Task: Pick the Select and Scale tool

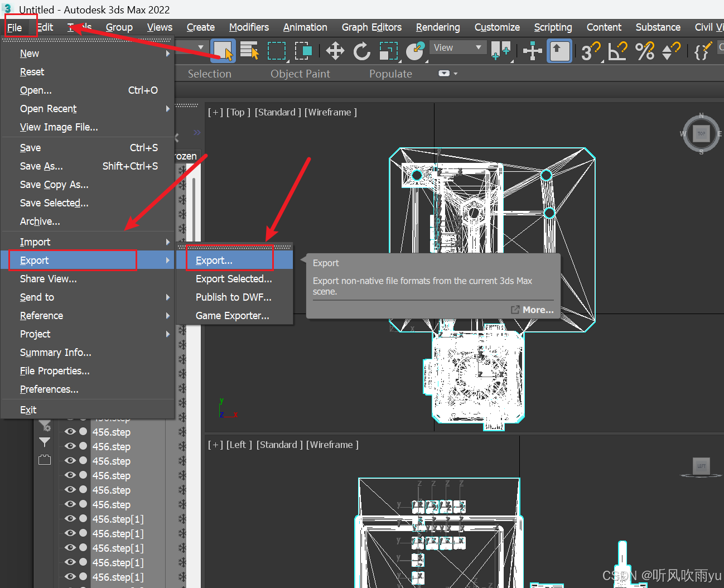Action: click(389, 51)
